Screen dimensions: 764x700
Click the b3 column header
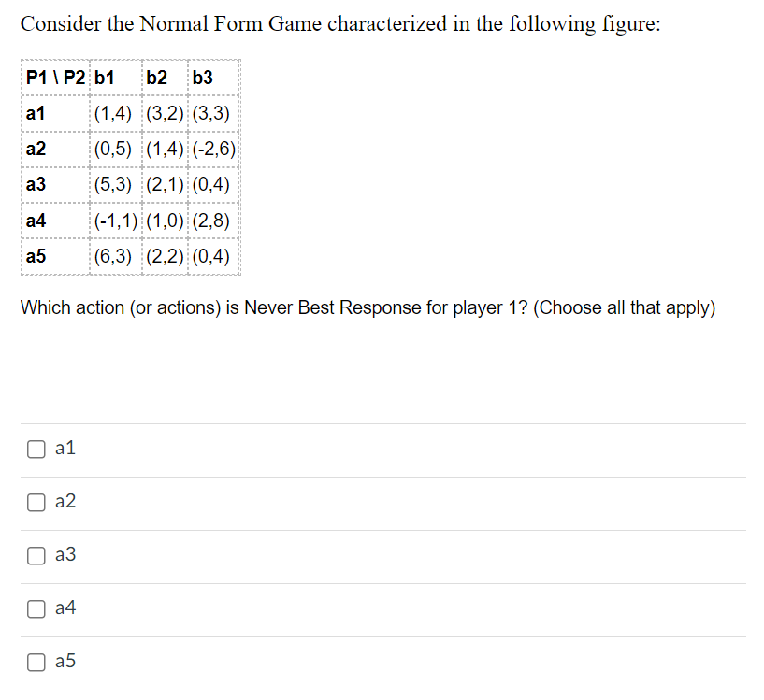coord(200,79)
